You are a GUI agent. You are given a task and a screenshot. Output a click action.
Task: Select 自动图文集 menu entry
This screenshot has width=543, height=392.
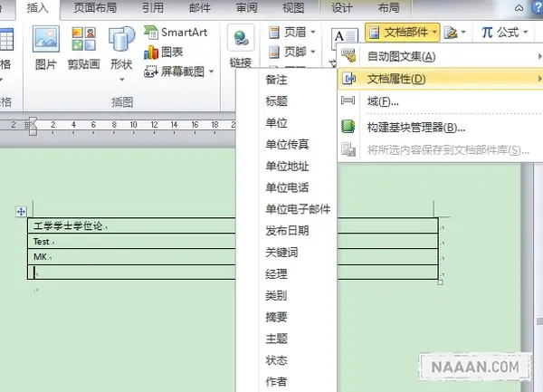coord(400,57)
